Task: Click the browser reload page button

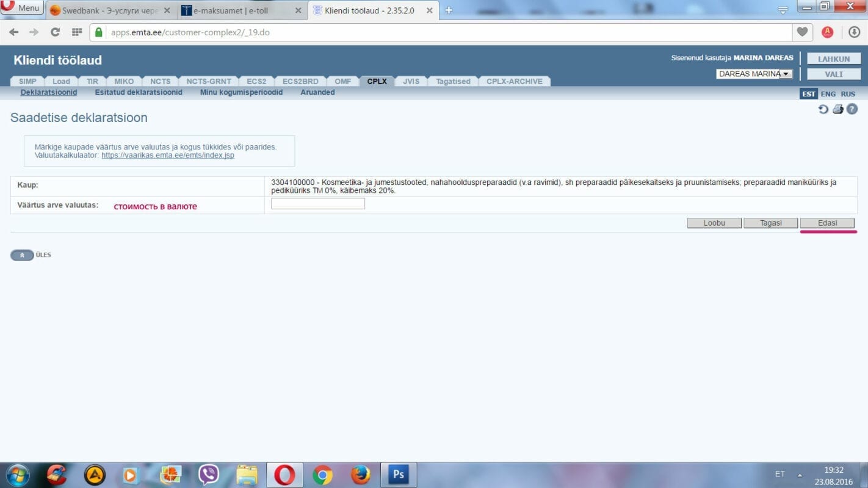Action: 55,32
